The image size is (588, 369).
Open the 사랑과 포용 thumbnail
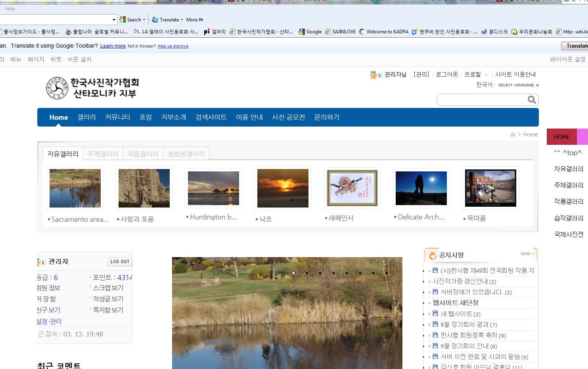tap(144, 188)
